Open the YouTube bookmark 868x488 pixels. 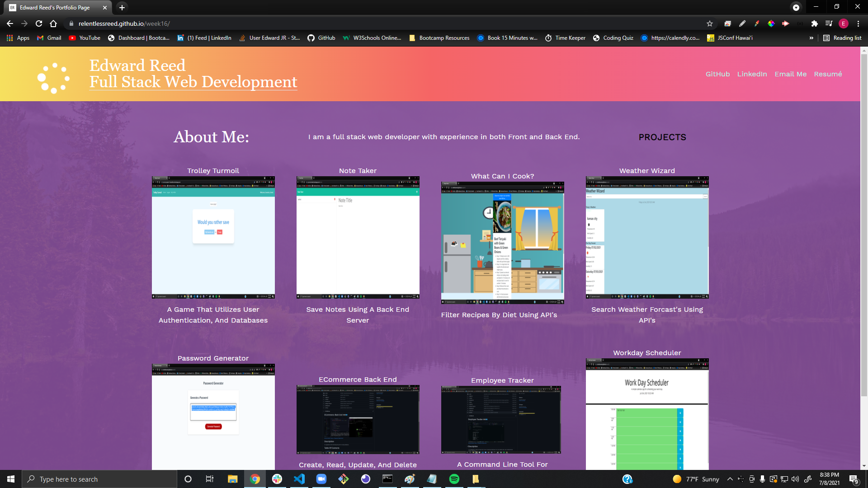[85, 38]
